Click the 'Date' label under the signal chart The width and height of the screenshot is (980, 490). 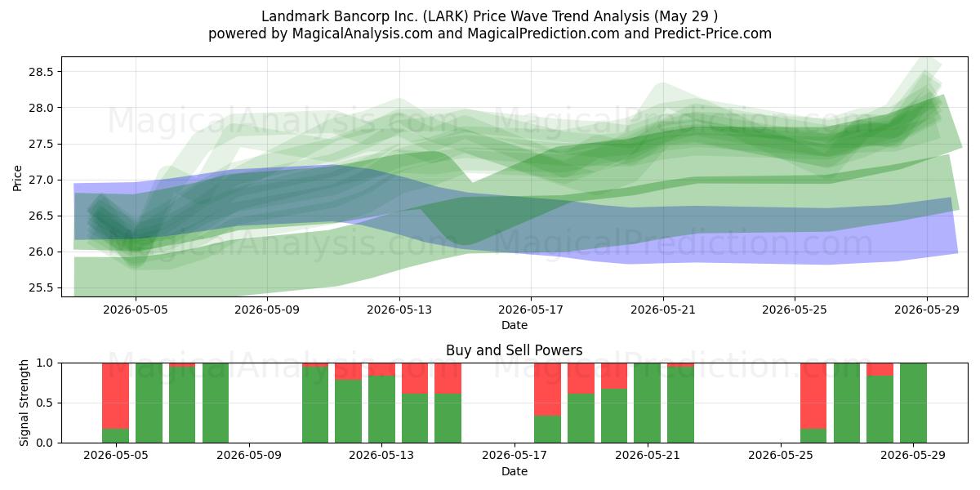pos(514,471)
